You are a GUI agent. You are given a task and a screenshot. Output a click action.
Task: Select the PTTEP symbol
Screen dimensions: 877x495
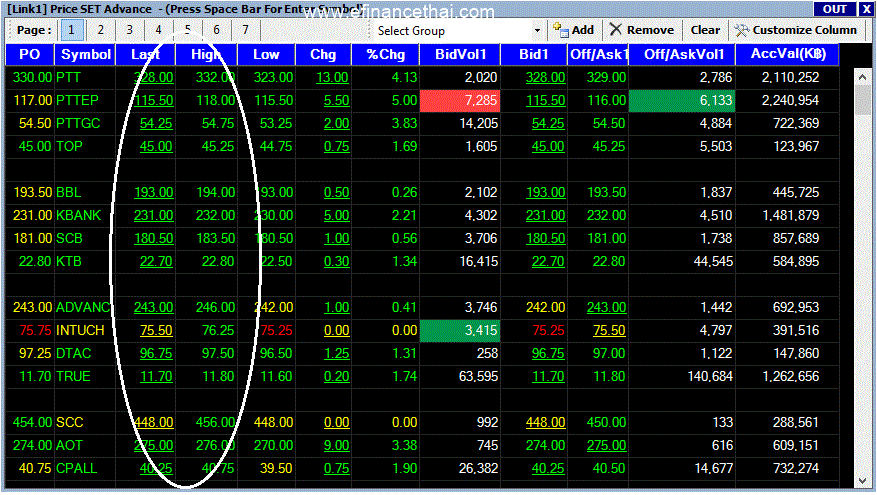click(77, 101)
